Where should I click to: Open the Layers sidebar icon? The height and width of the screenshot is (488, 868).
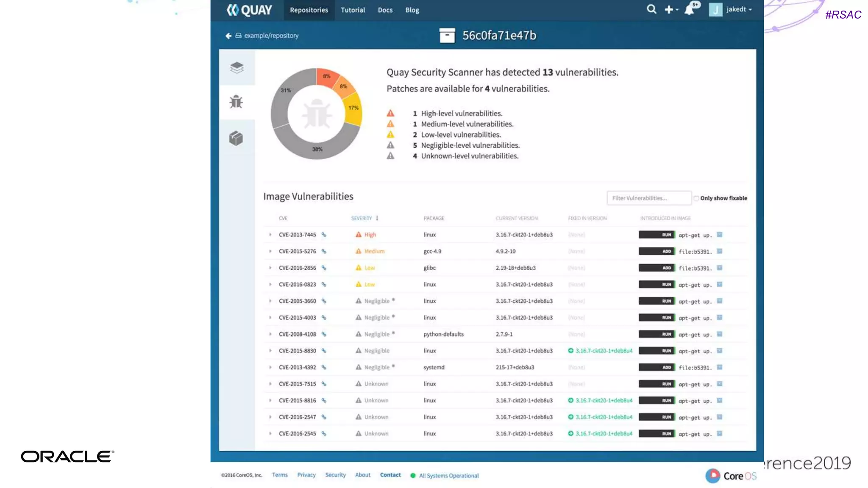click(x=236, y=68)
